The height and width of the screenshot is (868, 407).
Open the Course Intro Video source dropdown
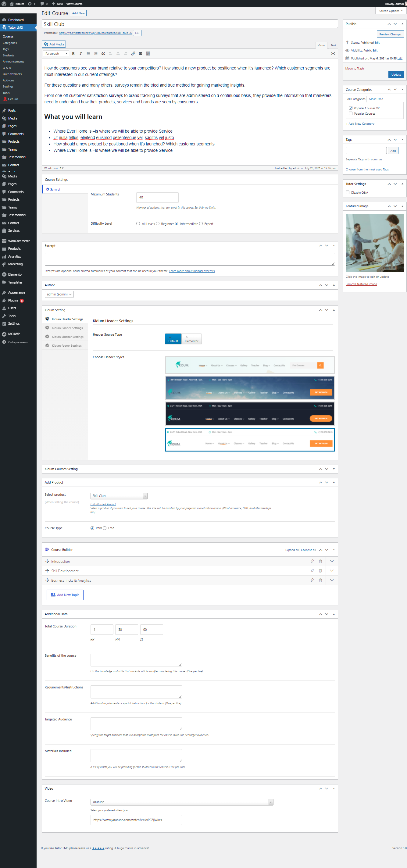coord(182,802)
